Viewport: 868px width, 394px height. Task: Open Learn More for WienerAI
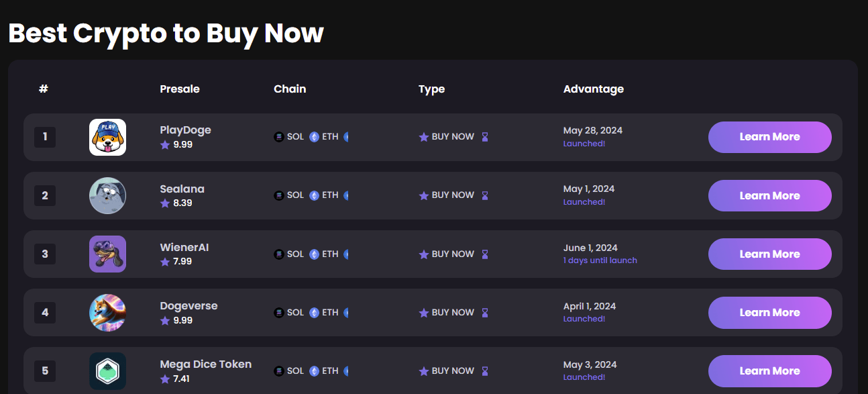pyautogui.click(x=770, y=254)
